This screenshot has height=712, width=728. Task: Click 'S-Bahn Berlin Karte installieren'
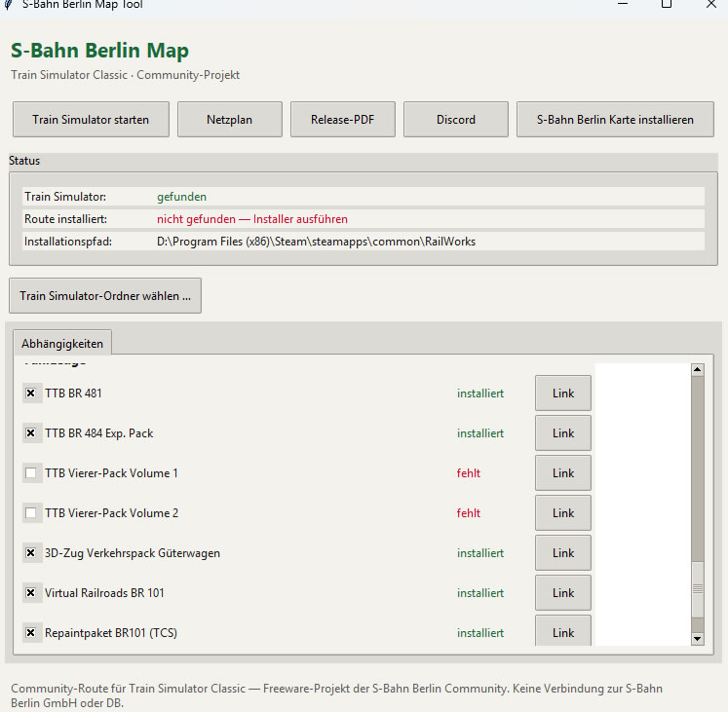(615, 120)
